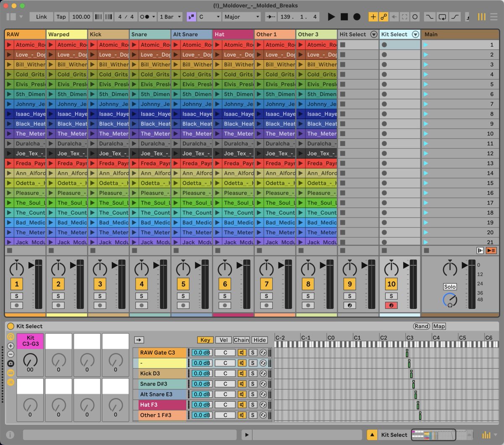Open the Major scale dropdown
The image size is (504, 445).
[x=241, y=17]
